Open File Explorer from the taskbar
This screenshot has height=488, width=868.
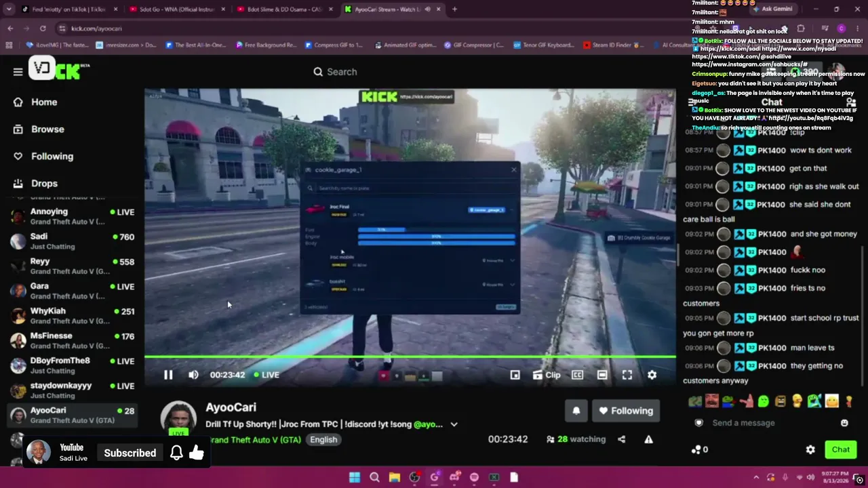pos(394,477)
